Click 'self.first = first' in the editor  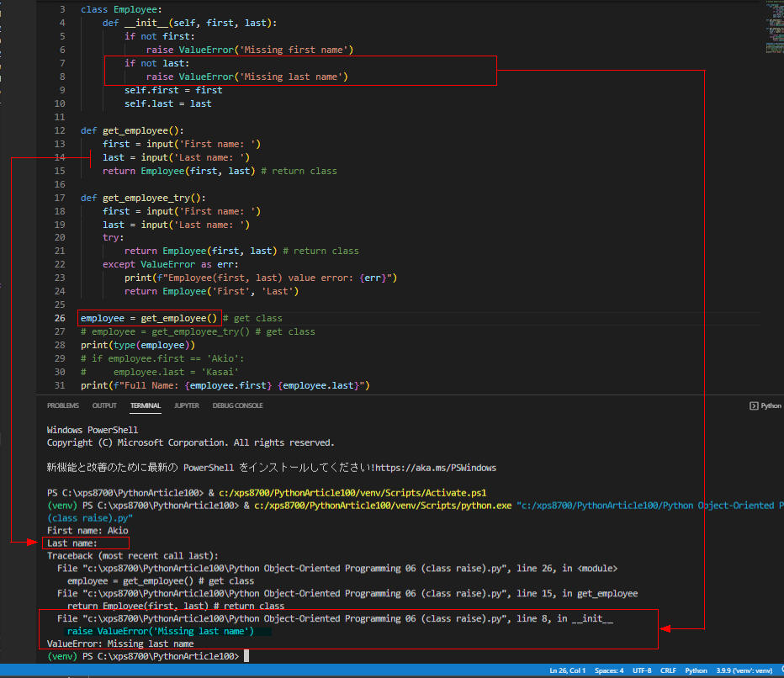click(173, 91)
